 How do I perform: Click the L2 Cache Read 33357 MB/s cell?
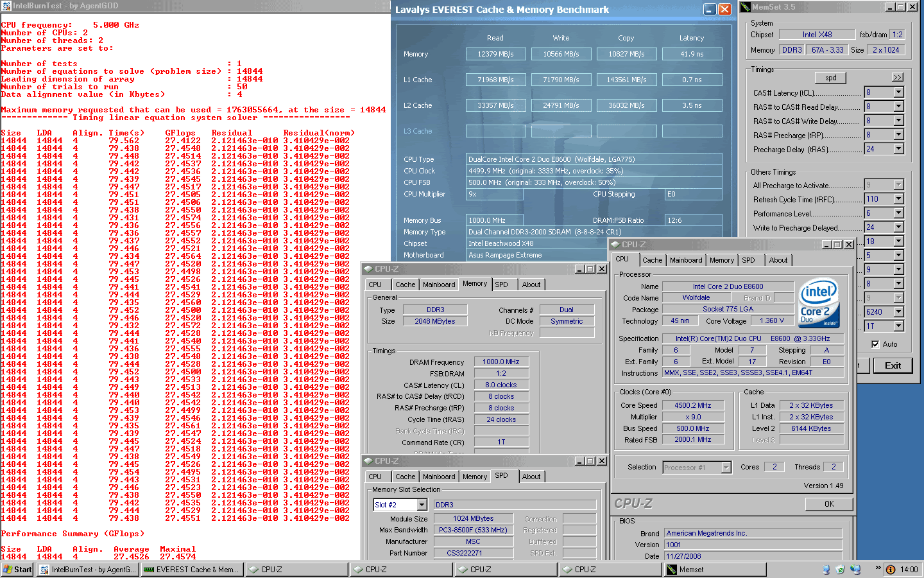[x=495, y=105]
